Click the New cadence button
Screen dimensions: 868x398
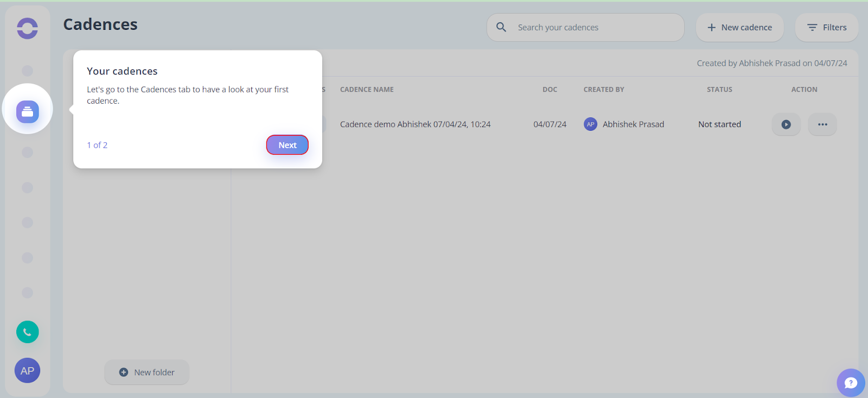[x=740, y=28]
